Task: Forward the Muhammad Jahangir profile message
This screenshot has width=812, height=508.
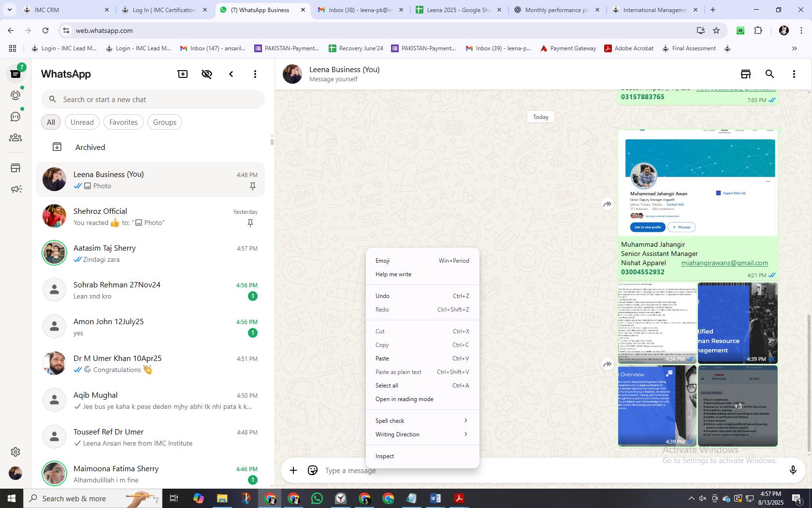Action: pyautogui.click(x=607, y=204)
